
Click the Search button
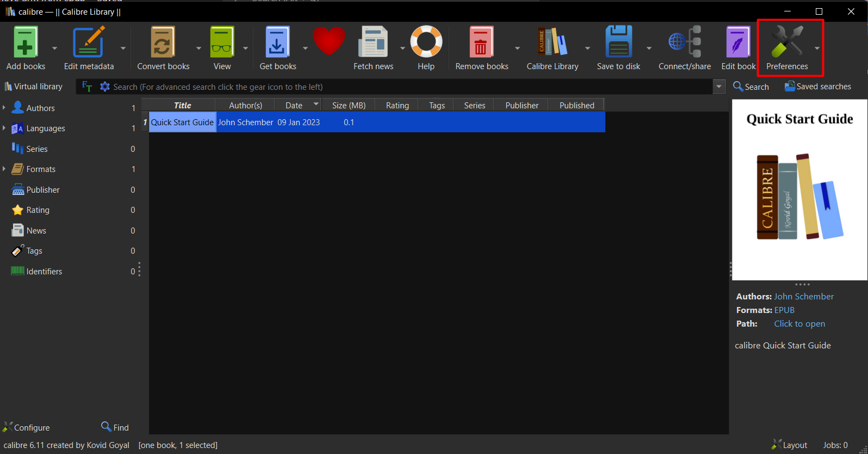[751, 87]
